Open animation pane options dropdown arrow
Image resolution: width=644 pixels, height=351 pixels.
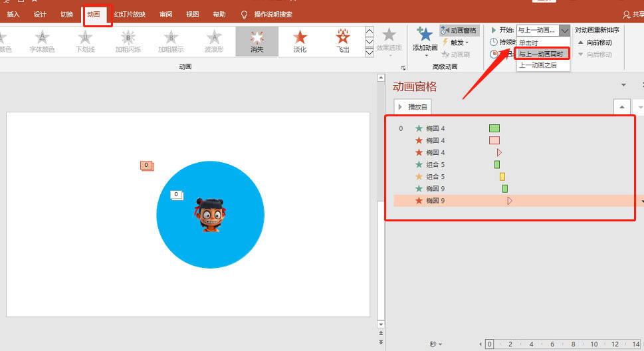tap(623, 85)
